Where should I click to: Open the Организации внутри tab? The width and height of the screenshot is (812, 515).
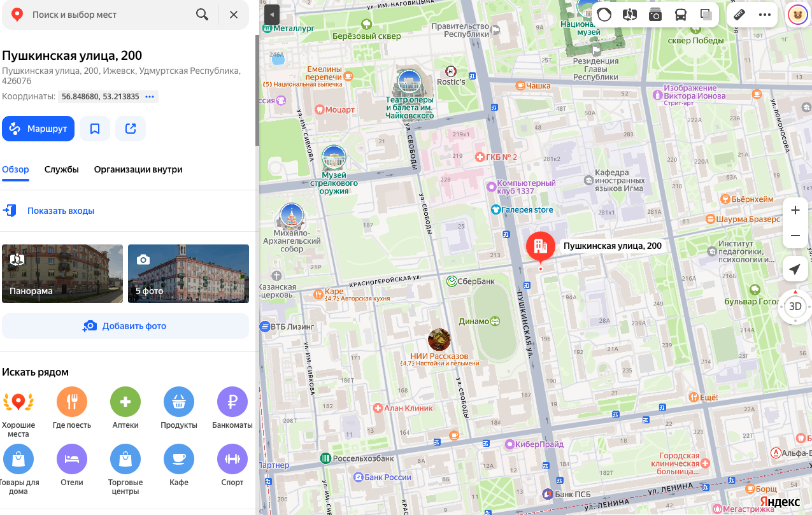pos(138,169)
